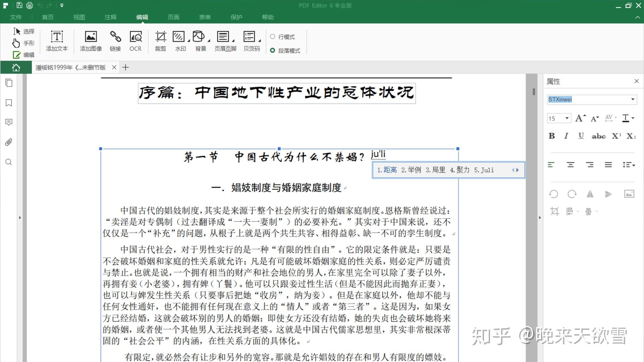Click the vertical scrollbar thumb
This screenshot has height=362, width=644.
(534, 91)
